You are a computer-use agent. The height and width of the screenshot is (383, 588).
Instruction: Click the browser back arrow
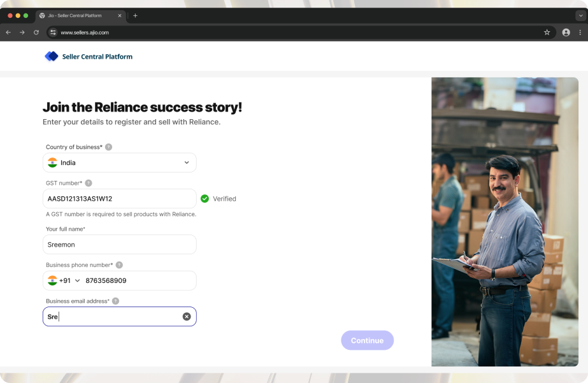pyautogui.click(x=8, y=33)
